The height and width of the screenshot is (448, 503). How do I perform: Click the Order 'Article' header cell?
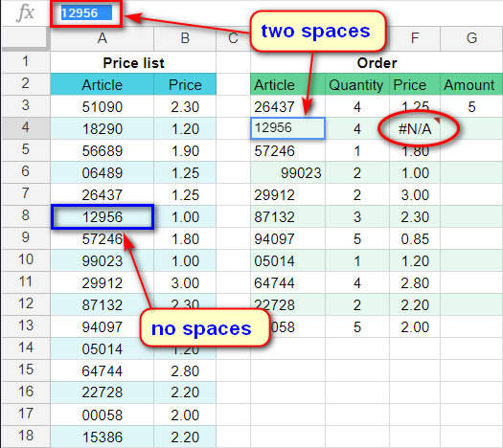click(x=287, y=84)
